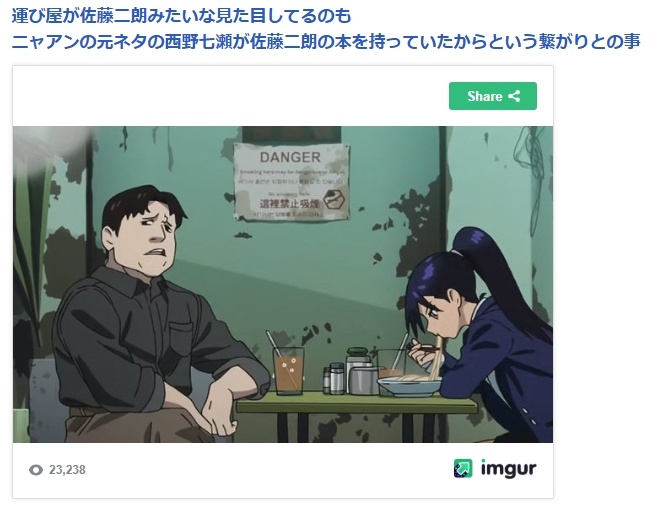Click the green Share button
Viewport: 667px width, 508px height.
pyautogui.click(x=493, y=96)
